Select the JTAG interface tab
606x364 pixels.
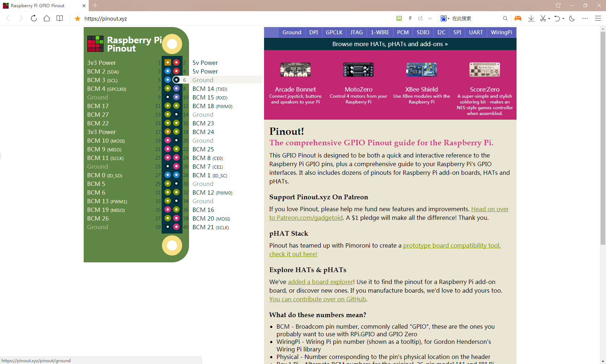pyautogui.click(x=356, y=32)
